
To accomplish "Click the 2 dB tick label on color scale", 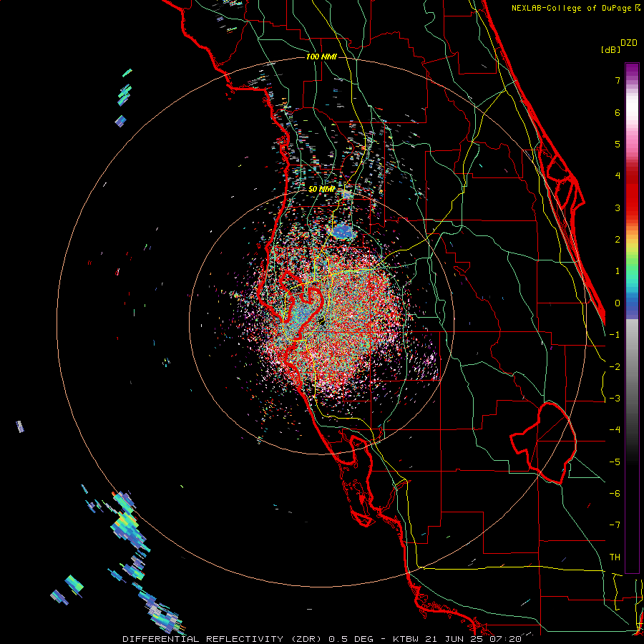I will [x=618, y=240].
